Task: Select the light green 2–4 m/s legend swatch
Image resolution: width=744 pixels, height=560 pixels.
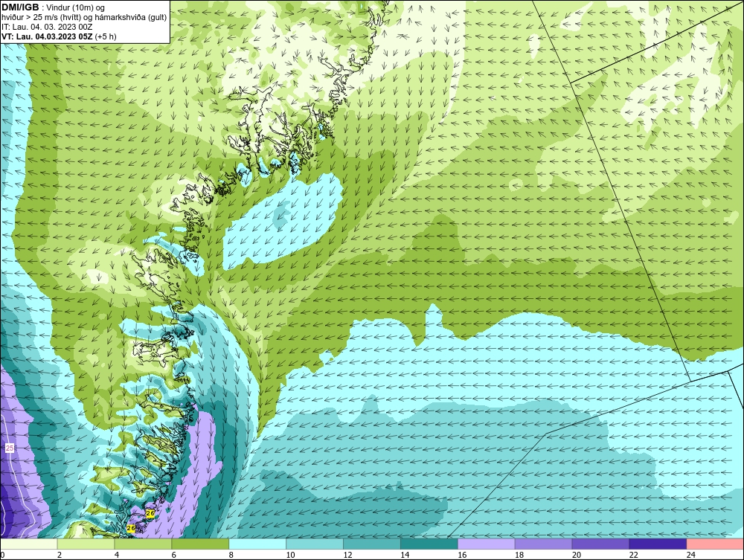Action: click(x=86, y=544)
